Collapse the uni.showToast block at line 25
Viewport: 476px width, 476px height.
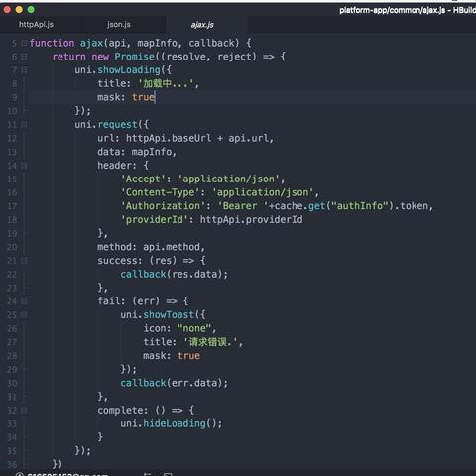pyautogui.click(x=24, y=314)
